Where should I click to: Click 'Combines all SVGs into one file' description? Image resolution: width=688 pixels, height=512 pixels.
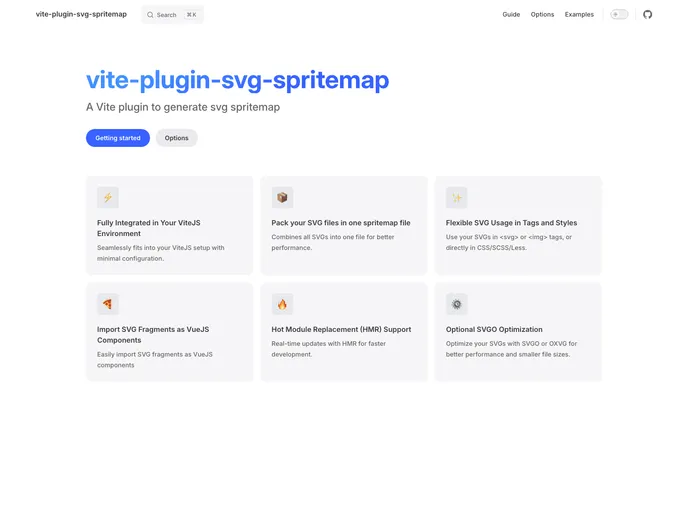point(333,242)
